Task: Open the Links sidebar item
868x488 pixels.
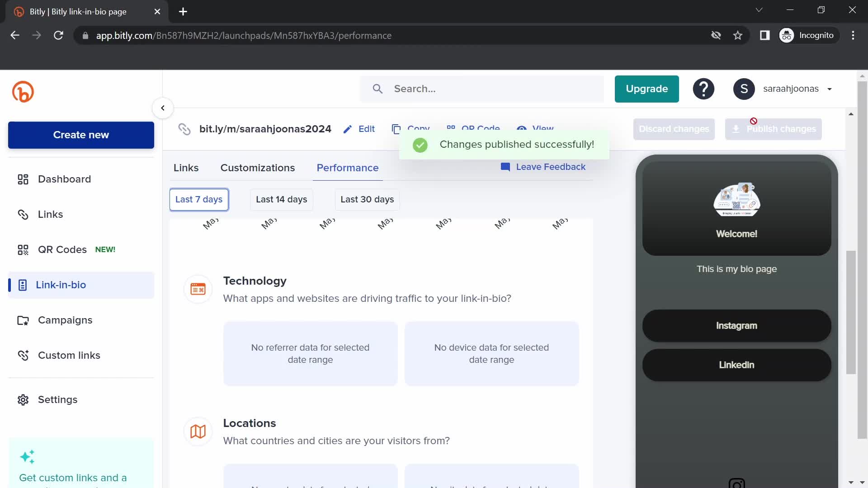Action: [81, 215]
